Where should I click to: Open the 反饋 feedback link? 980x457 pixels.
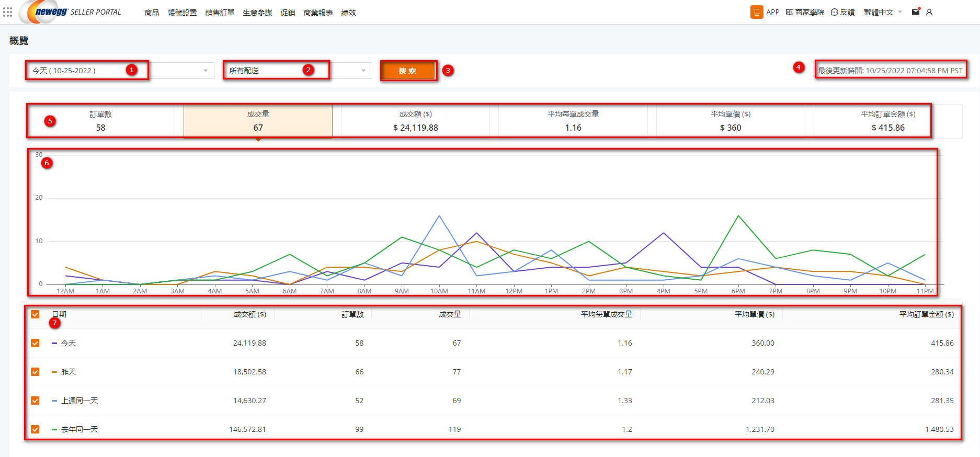(x=842, y=12)
